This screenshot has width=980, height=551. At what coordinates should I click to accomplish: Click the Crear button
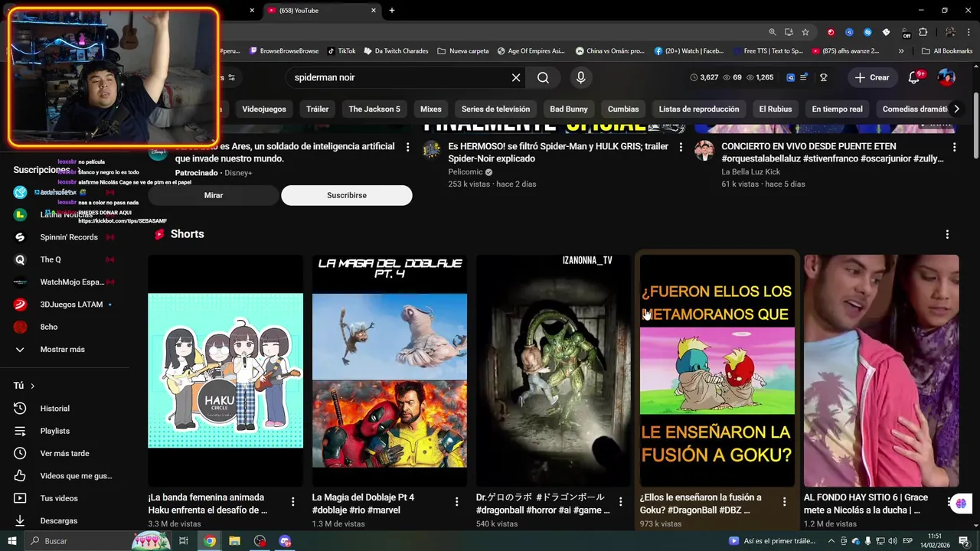tap(872, 77)
